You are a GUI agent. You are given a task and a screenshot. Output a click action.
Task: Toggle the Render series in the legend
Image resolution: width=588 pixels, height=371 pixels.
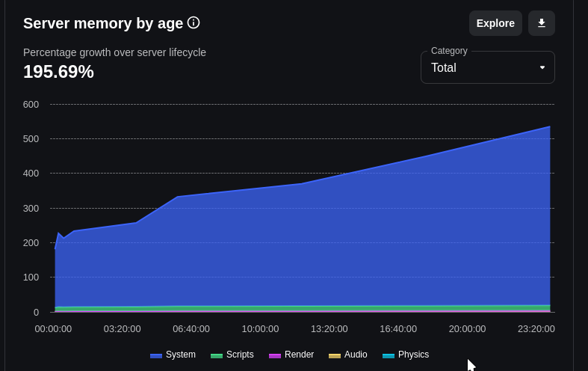pyautogui.click(x=291, y=355)
